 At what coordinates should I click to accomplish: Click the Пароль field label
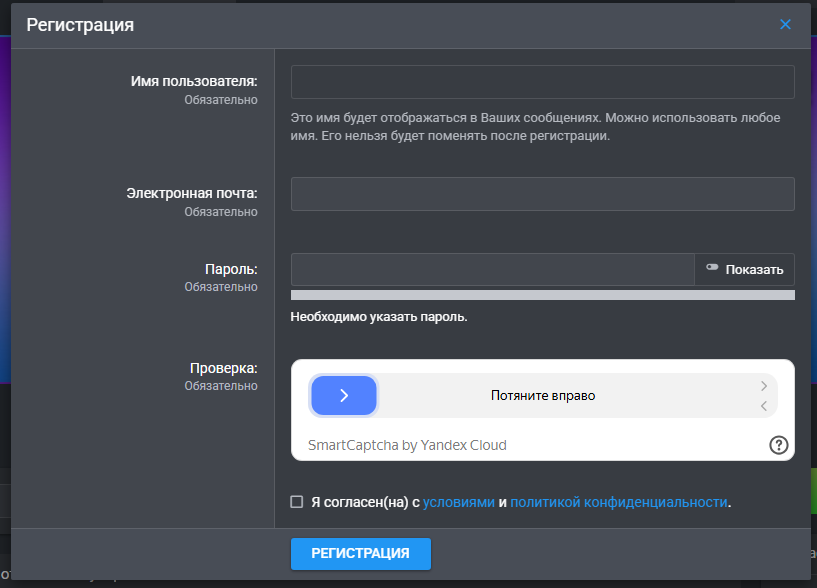tap(231, 269)
